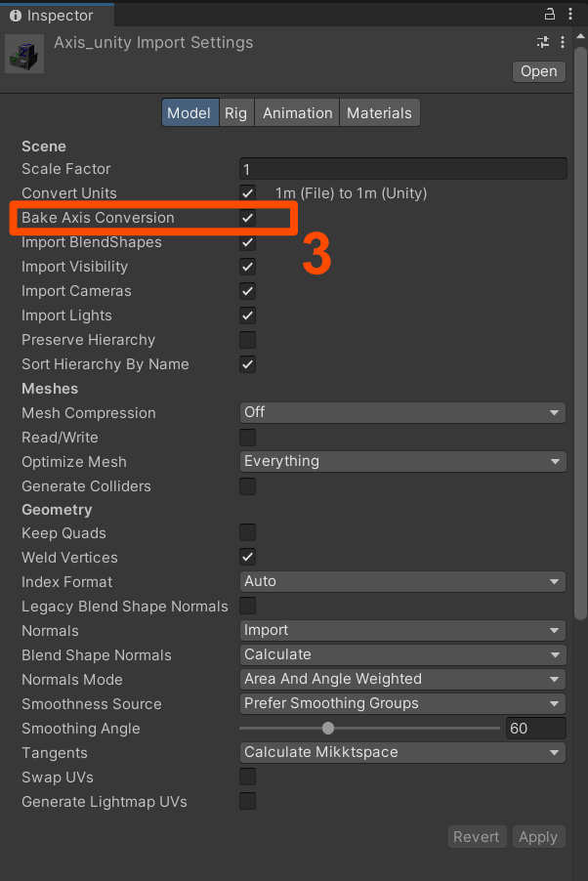Click the Axis_unity model asset thumbnail icon

[x=25, y=55]
